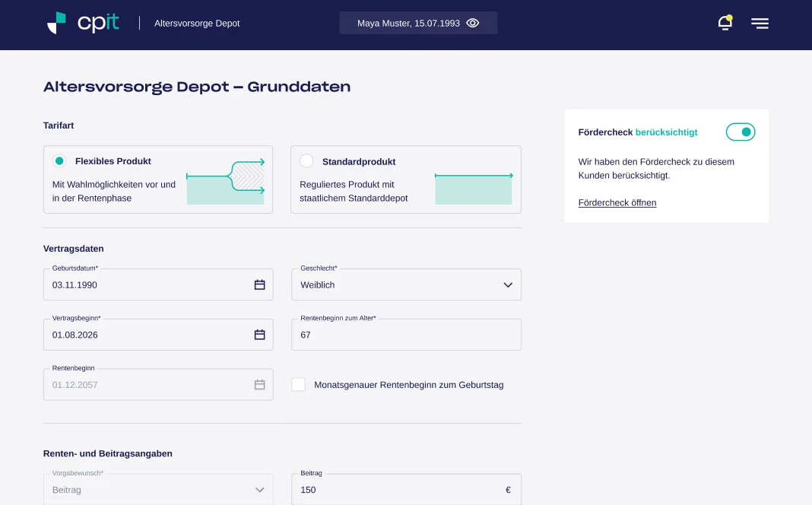
Task: Click text 'Reguliertes Produkt mit staatlichem Standarddepot'
Action: 354,191
